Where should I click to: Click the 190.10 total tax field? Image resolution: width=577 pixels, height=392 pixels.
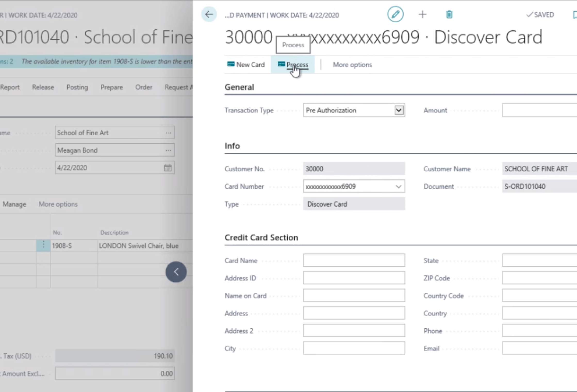coord(115,356)
